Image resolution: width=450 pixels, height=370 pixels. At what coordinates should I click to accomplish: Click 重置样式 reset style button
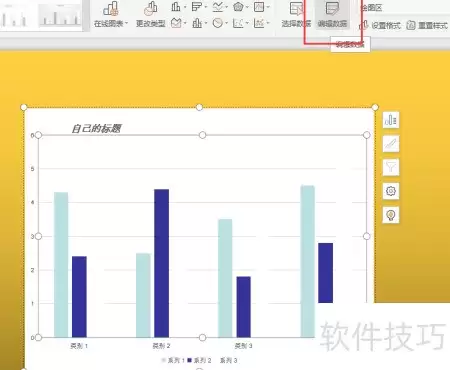point(427,25)
